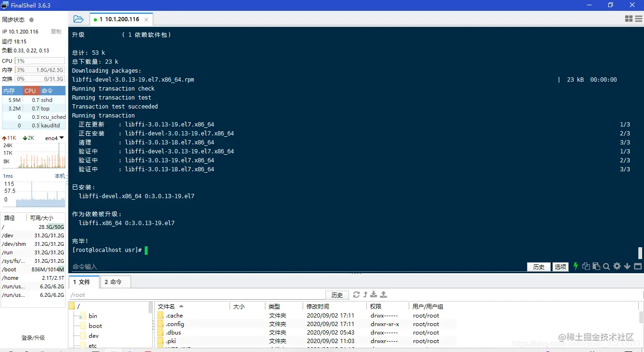
Task: Click the 可用/大小 column header
Action: pos(41,218)
